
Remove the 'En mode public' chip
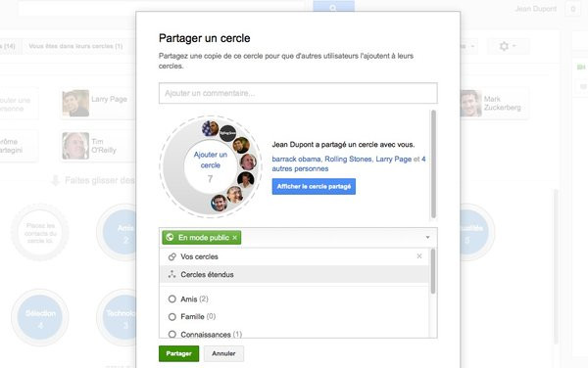tap(235, 238)
